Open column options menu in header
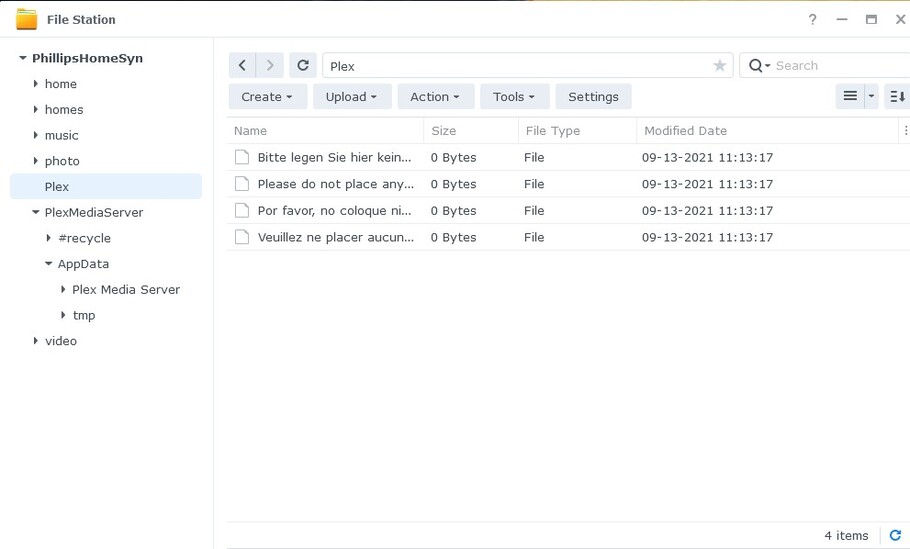The width and height of the screenshot is (910, 549). pyautogui.click(x=905, y=131)
